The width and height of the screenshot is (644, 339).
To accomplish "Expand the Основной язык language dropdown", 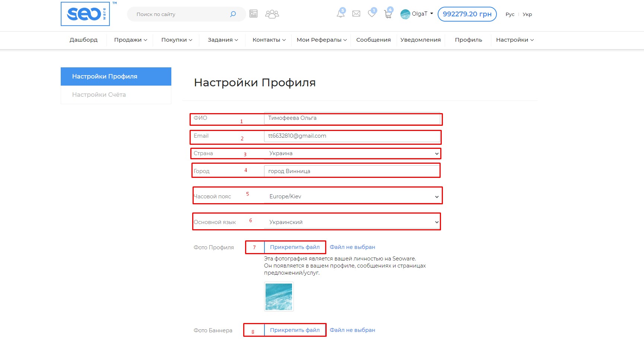I will (x=352, y=222).
